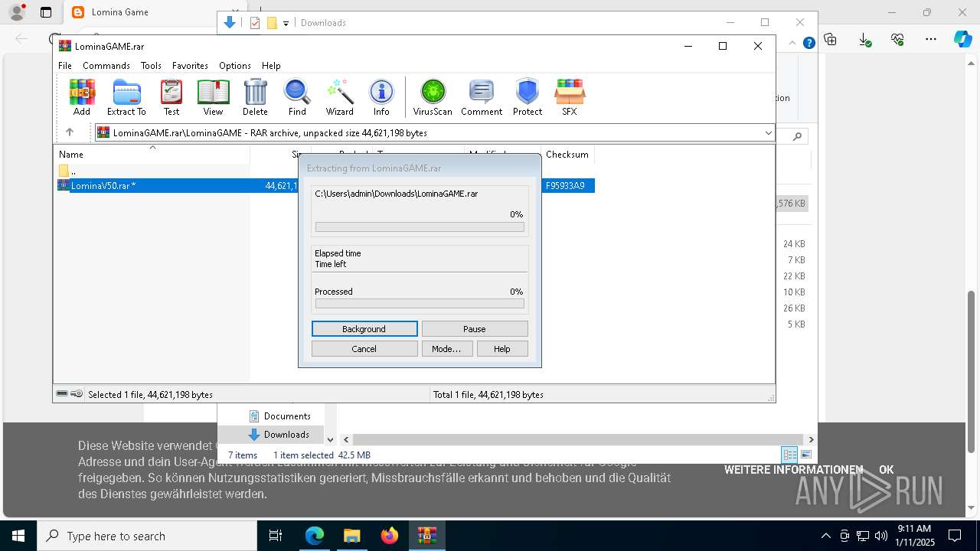
Task: Open File Explorer from the taskbar
Action: point(351,536)
